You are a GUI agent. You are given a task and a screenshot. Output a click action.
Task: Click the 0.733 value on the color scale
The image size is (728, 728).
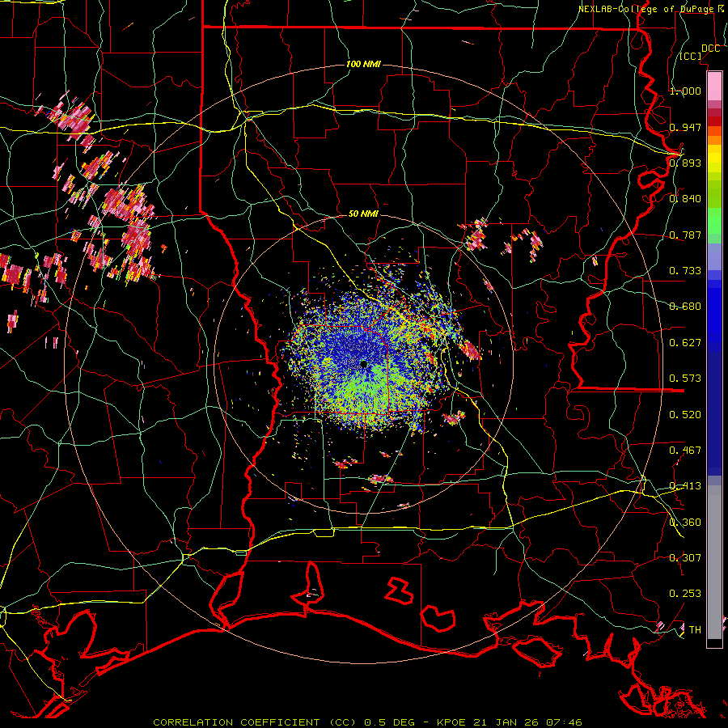[685, 270]
